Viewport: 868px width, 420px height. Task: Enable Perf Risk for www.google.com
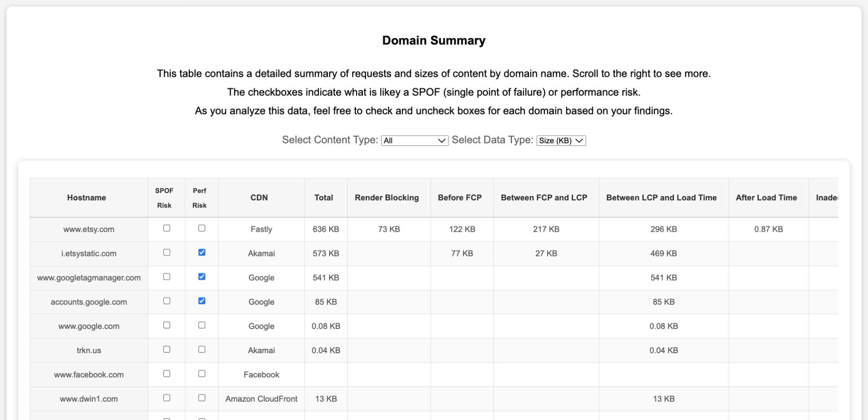201,325
